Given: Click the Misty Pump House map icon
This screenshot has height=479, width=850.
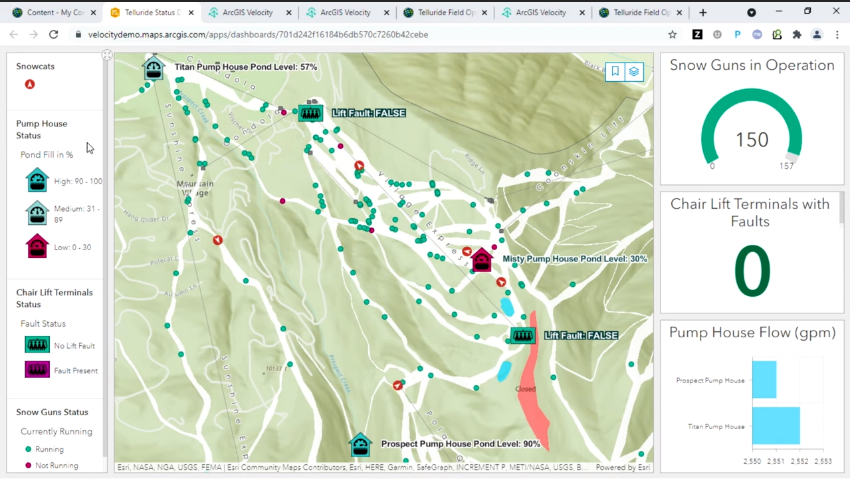Looking at the screenshot, I should click(481, 260).
